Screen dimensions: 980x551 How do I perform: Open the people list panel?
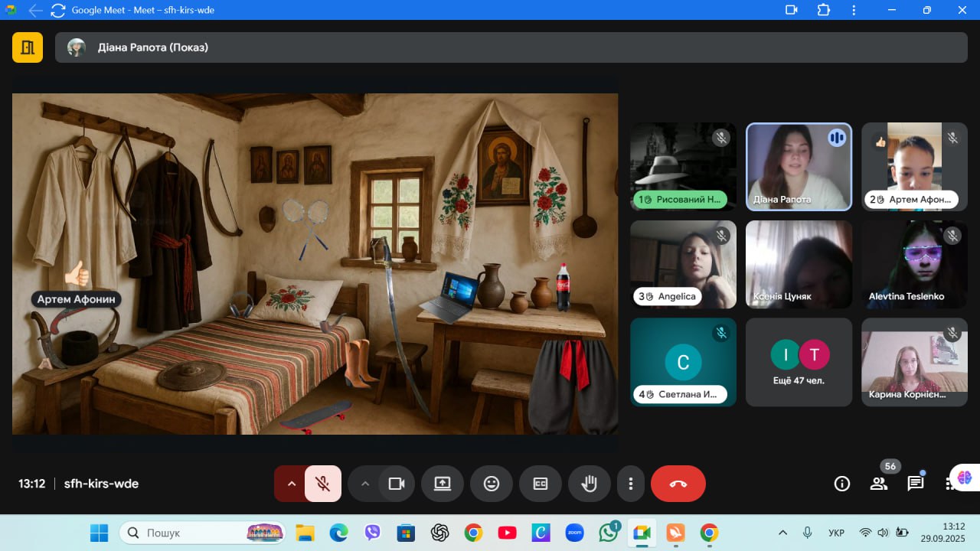(879, 484)
